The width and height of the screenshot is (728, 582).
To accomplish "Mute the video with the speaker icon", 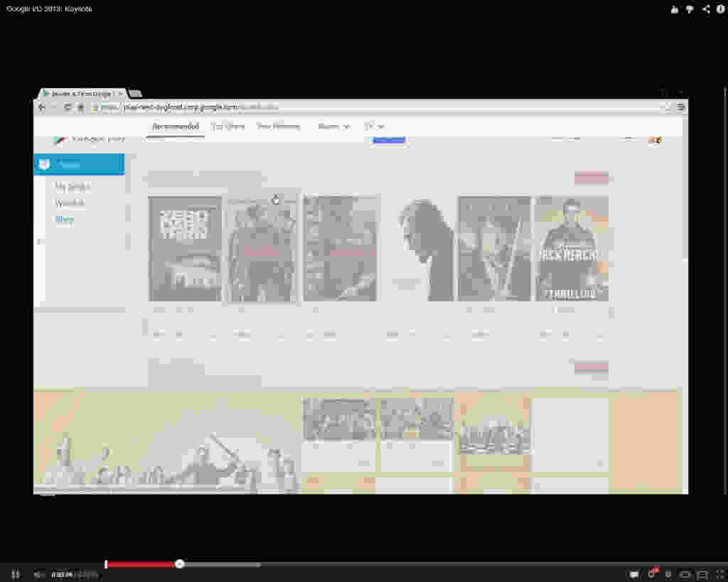I will (39, 575).
